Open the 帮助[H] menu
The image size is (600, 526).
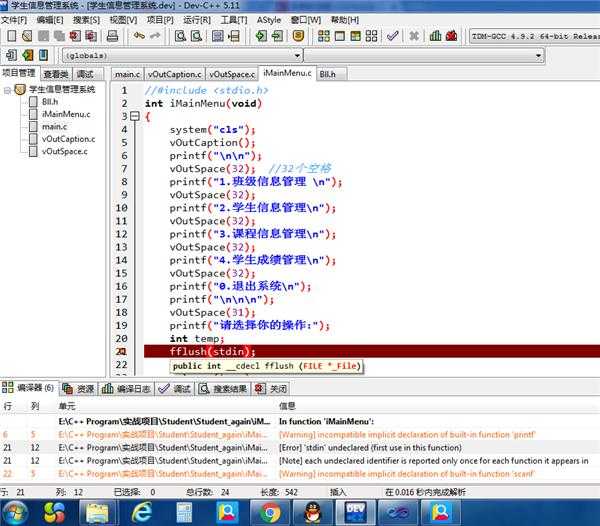[x=345, y=20]
